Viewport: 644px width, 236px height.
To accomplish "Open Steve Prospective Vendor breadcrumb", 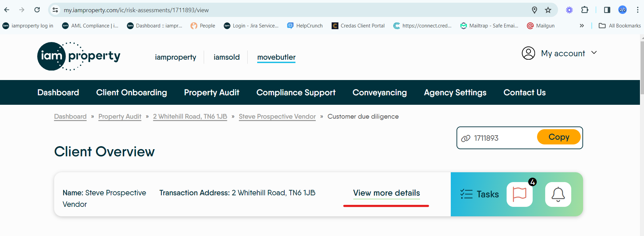I will (277, 117).
